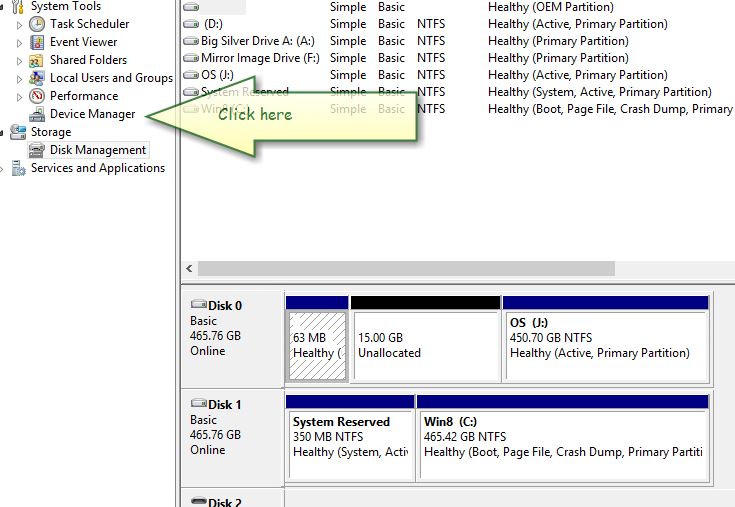Select the System Tools label
735x507 pixels.
point(66,7)
